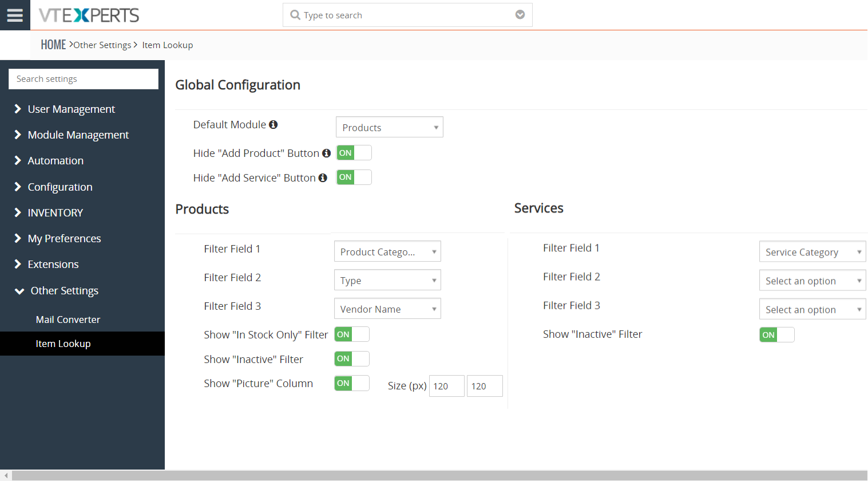The image size is (868, 481).
Task: Click the scroll left arrow
Action: pos(6,476)
